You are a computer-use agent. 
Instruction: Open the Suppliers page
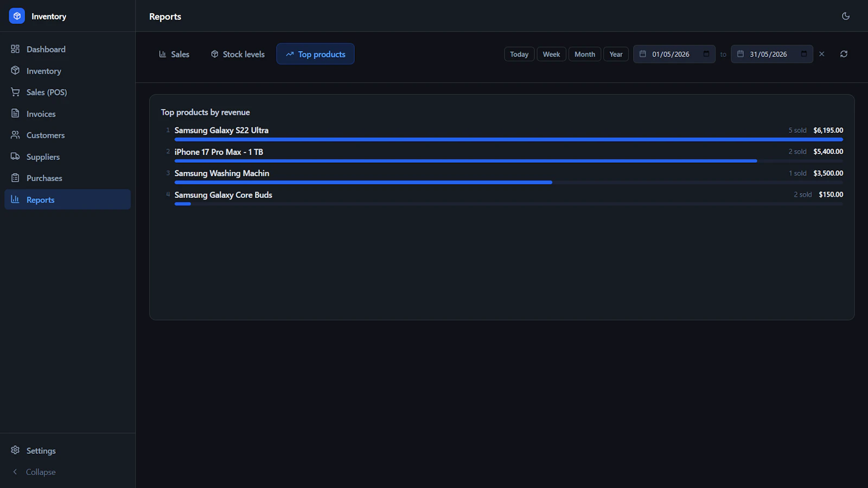pos(67,157)
